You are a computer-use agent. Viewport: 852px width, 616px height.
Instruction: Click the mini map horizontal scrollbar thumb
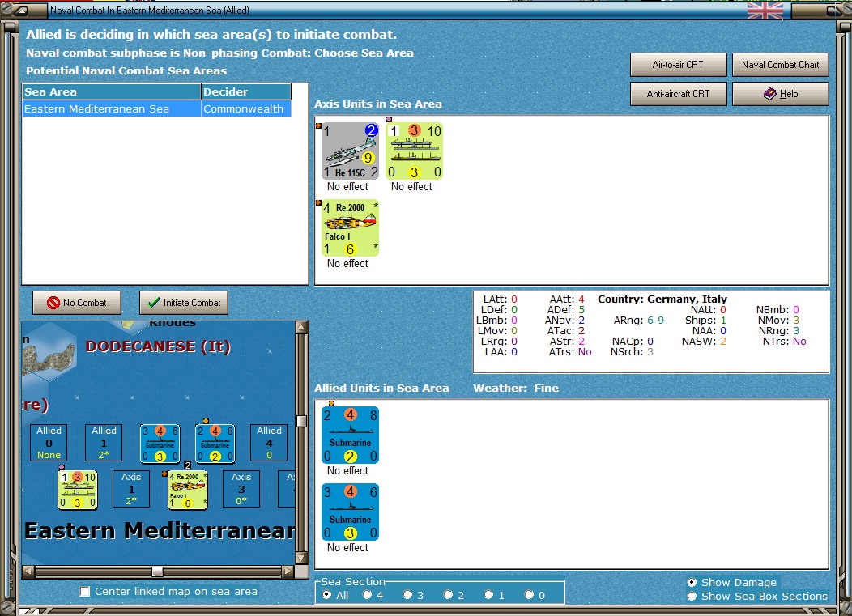pos(157,571)
